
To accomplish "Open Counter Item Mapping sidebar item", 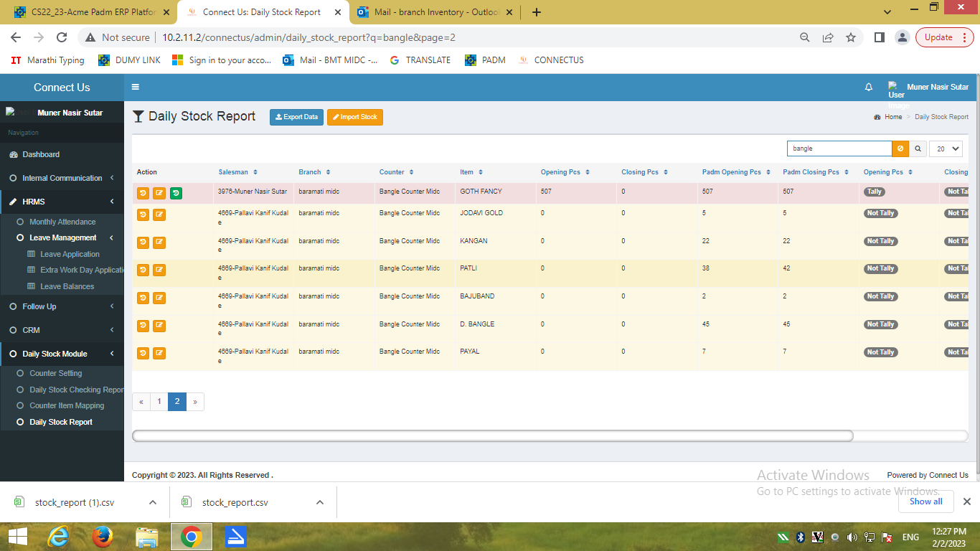I will pos(67,405).
